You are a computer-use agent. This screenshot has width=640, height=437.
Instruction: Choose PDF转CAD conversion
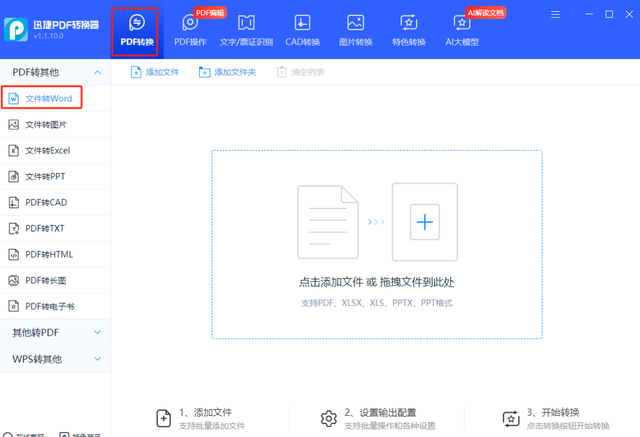55,202
